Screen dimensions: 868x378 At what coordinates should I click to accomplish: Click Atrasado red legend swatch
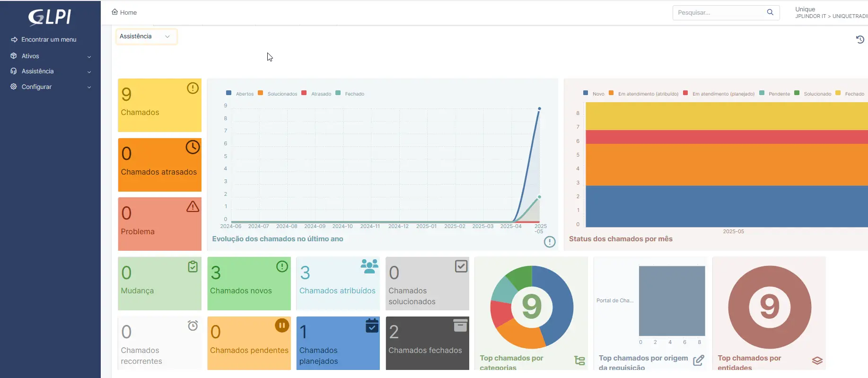pos(304,93)
